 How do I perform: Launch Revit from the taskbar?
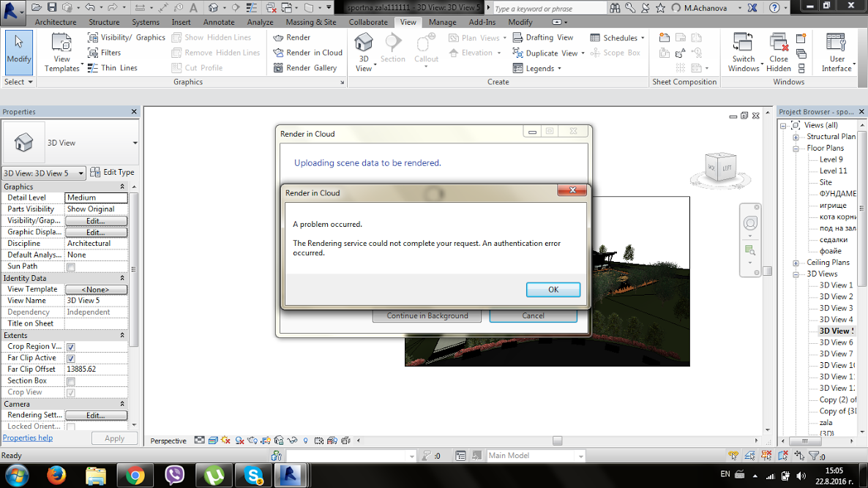tap(292, 476)
